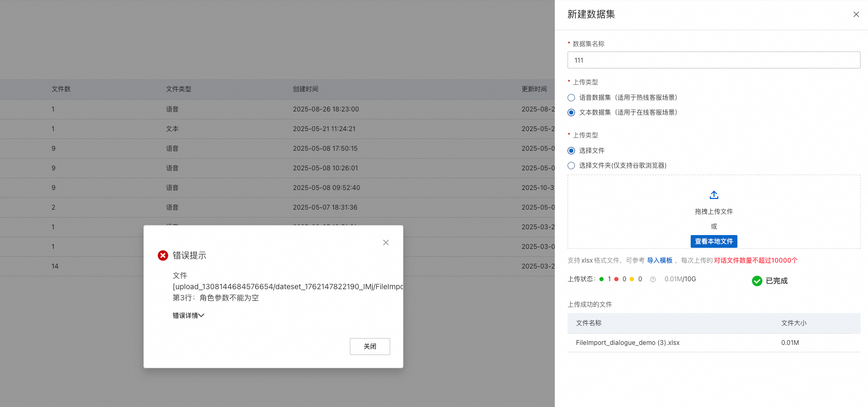Click the 第3行：角色参数不能为空 error message
The image size is (868, 407).
(x=216, y=298)
